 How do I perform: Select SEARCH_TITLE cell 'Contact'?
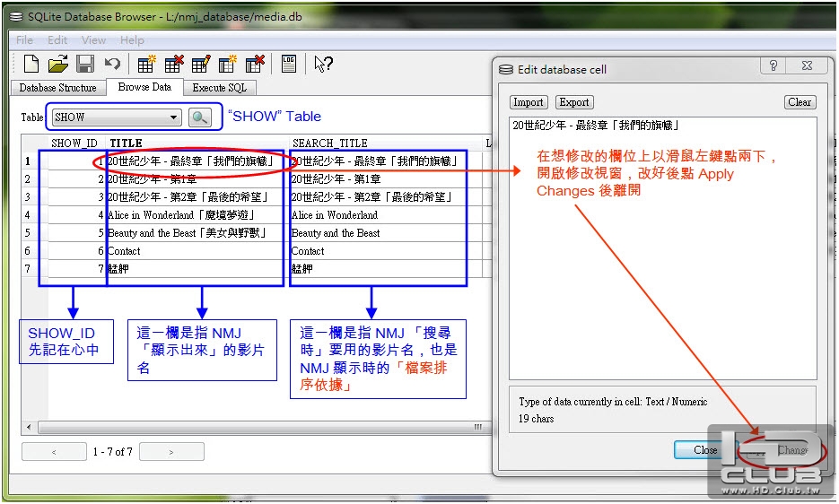[385, 251]
